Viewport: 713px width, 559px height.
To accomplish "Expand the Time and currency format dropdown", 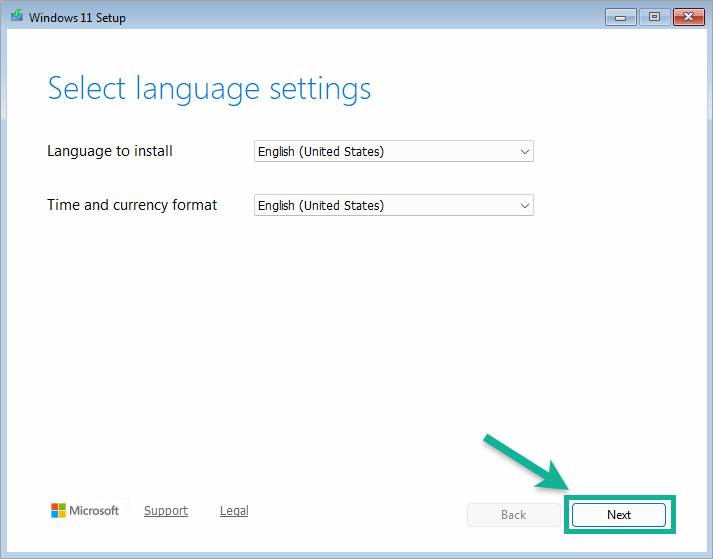I will tap(394, 205).
